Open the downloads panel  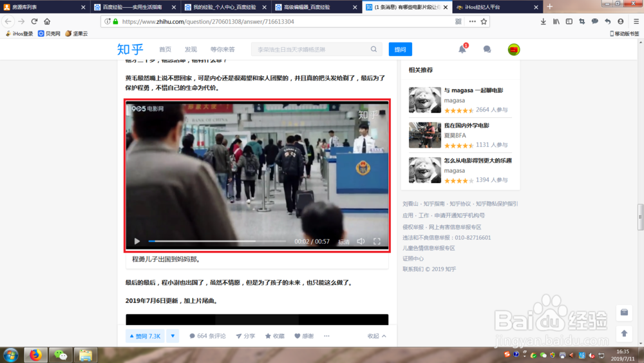[x=543, y=21]
